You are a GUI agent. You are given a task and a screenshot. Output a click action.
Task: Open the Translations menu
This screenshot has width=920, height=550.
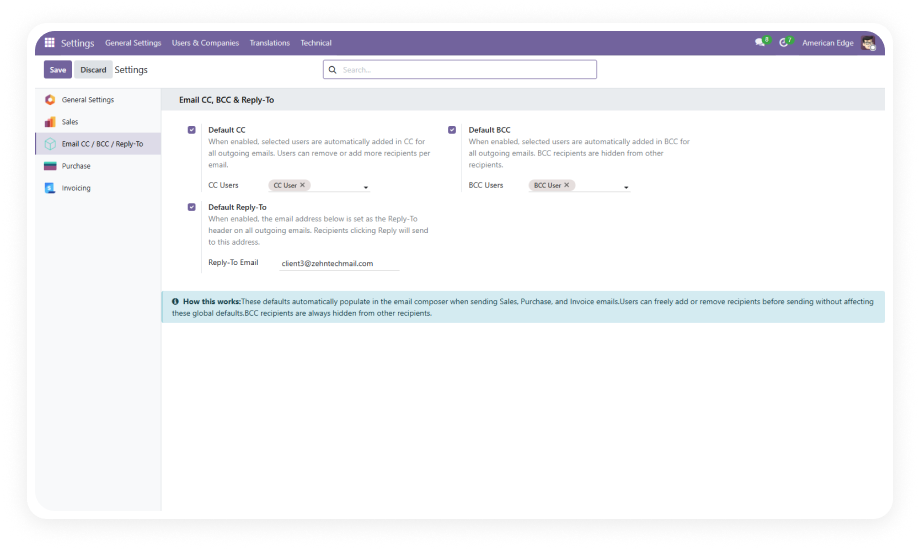(270, 43)
